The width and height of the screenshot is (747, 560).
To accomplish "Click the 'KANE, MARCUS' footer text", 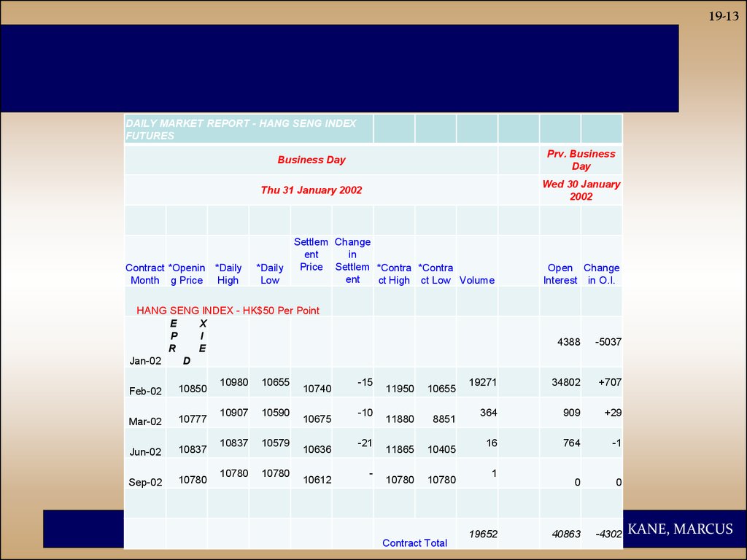I will pos(681,529).
